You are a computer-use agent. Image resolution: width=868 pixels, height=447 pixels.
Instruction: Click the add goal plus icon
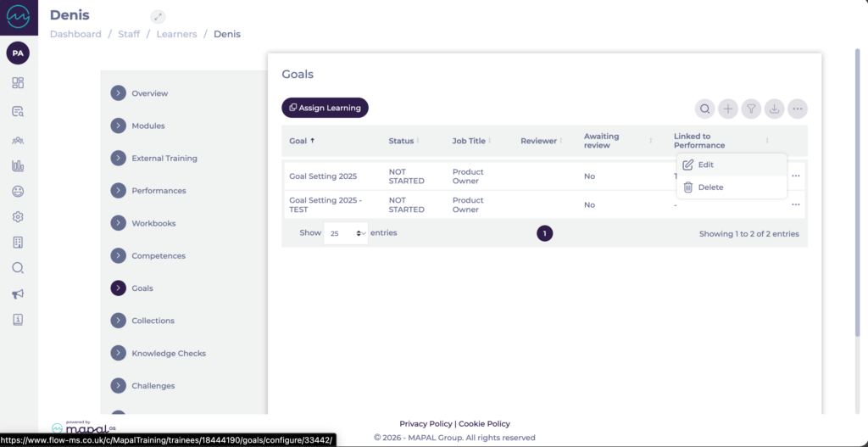pos(727,109)
